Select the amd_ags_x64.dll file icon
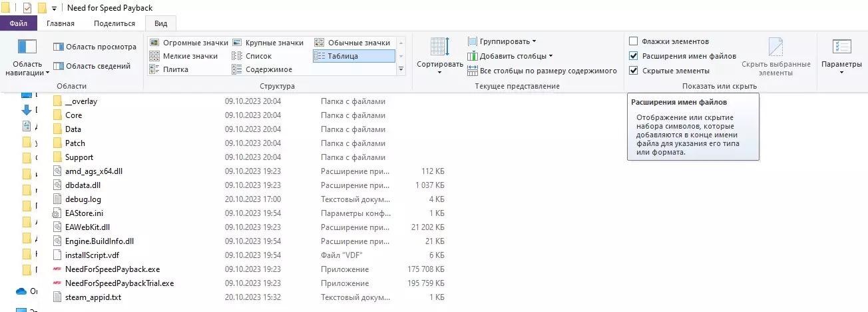 [x=57, y=171]
